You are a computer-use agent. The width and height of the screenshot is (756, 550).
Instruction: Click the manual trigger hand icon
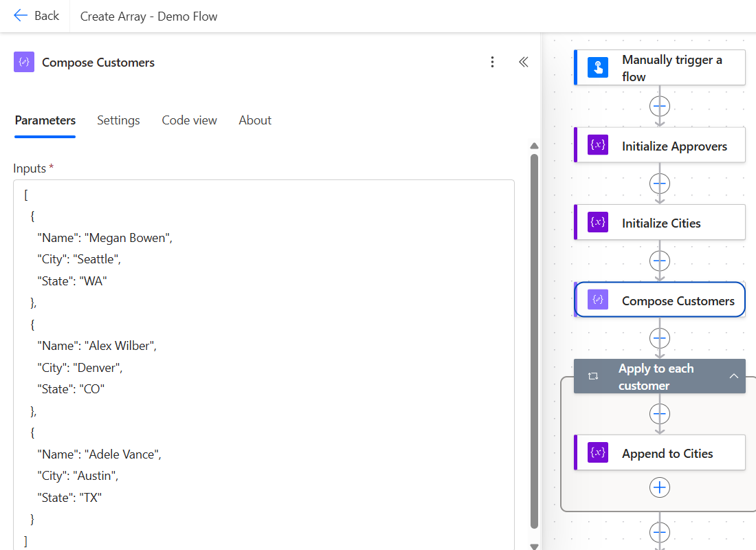(x=598, y=67)
